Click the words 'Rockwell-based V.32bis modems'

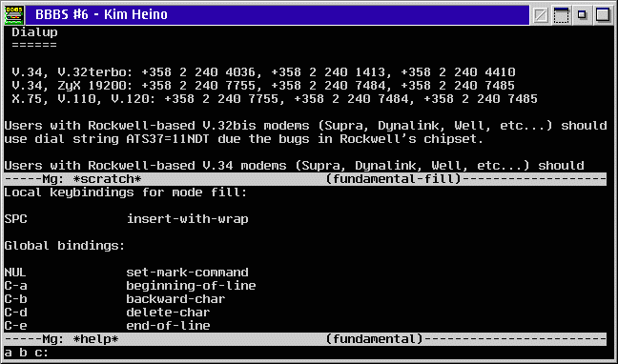pyautogui.click(x=198, y=126)
